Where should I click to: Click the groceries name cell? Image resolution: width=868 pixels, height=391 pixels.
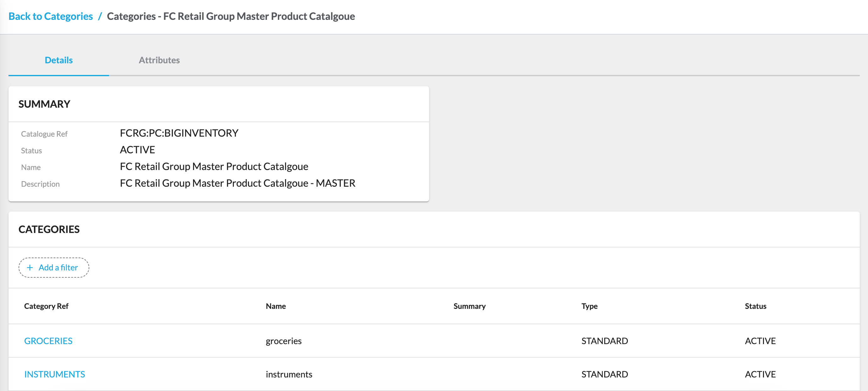[283, 341]
